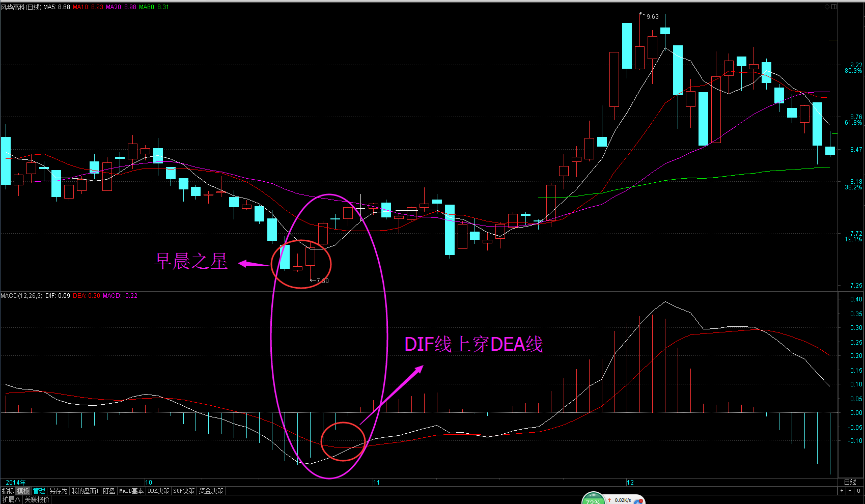Switch to 我的盘面1 layout

click(85, 491)
